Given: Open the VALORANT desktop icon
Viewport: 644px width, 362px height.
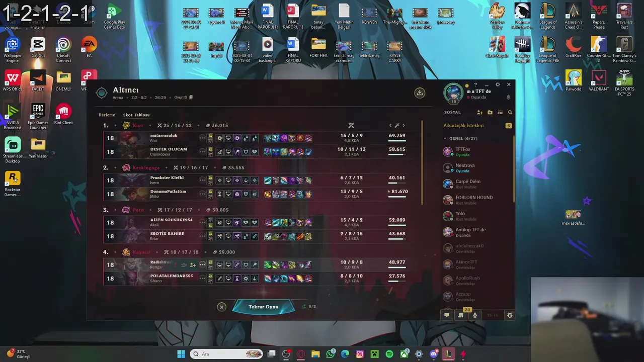Looking at the screenshot, I should coord(599,80).
